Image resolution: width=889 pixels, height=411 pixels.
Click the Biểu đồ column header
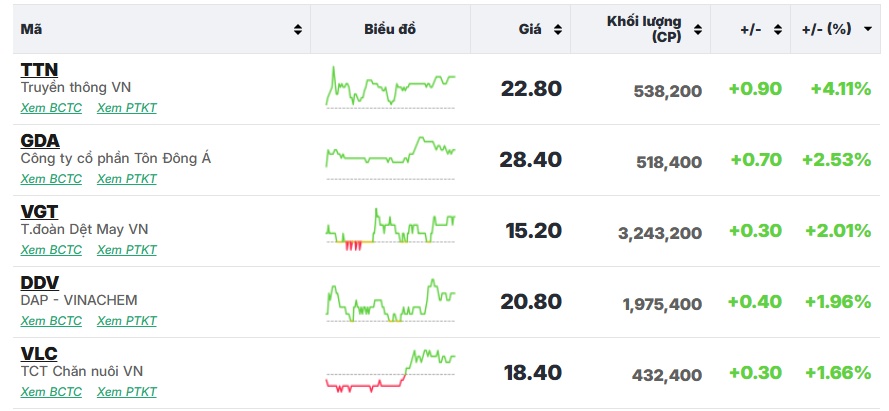390,30
